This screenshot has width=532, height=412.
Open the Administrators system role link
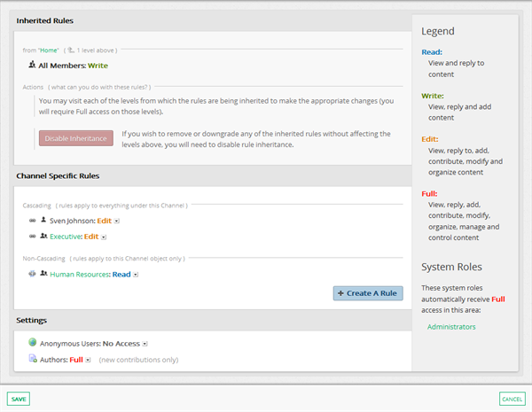coord(451,327)
